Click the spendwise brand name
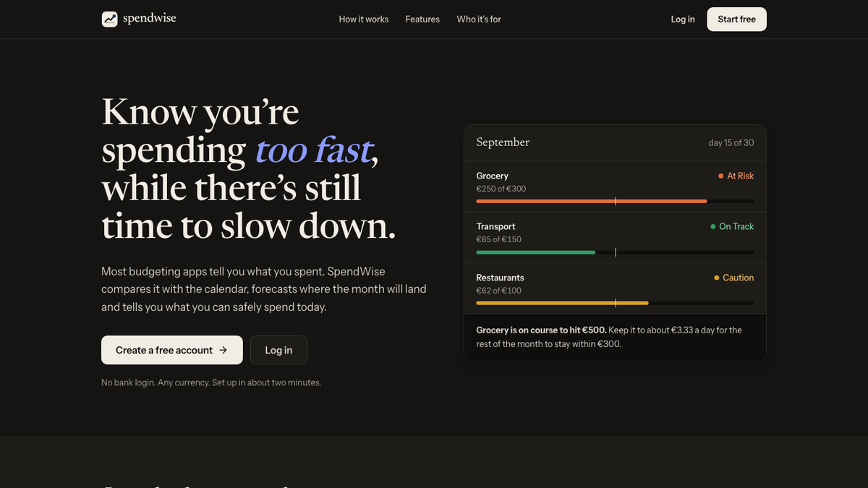The image size is (868, 488). click(150, 19)
